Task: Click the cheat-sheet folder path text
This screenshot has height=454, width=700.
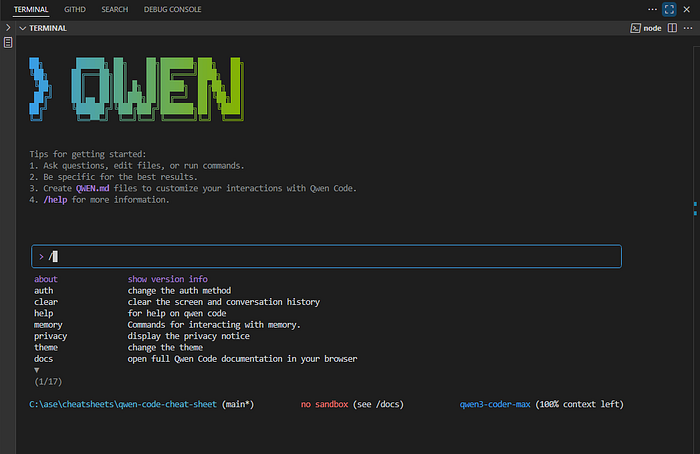Action: coord(123,404)
